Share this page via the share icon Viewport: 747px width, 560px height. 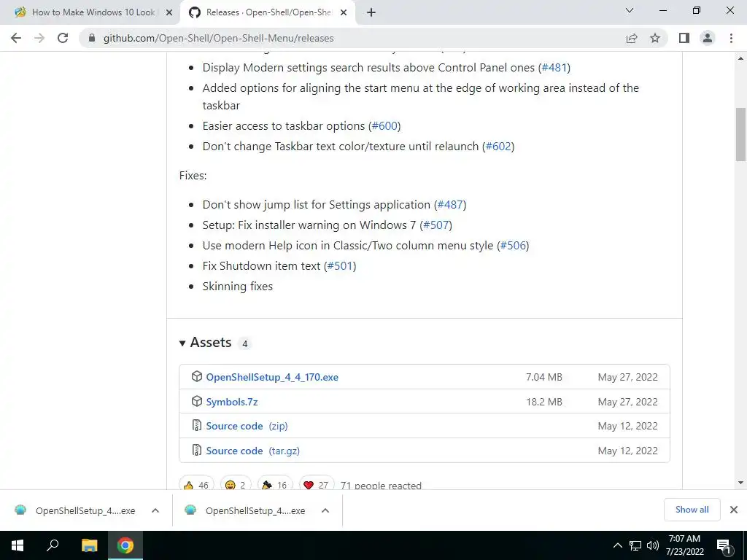pos(632,38)
